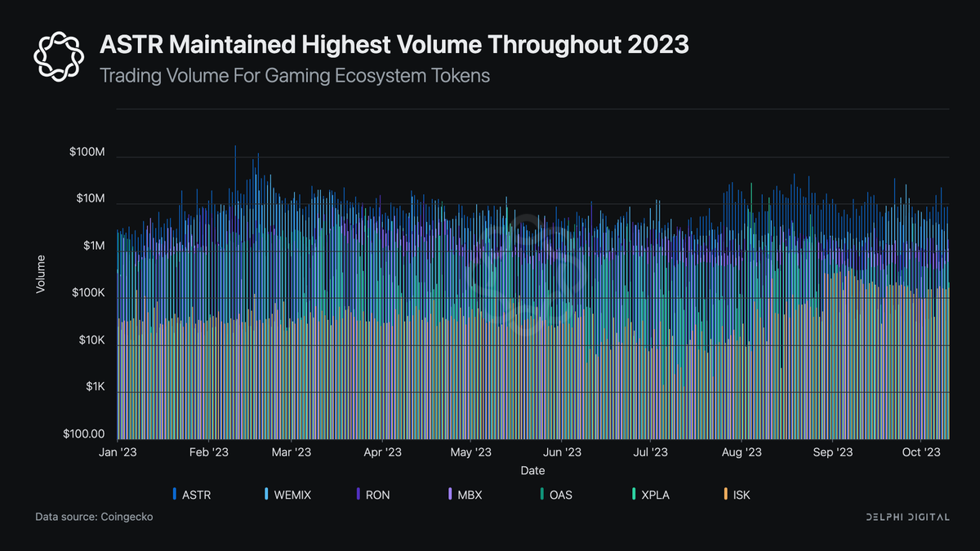Click the Apr '23 x-axis label
This screenshot has width=980, height=551.
pos(382,451)
